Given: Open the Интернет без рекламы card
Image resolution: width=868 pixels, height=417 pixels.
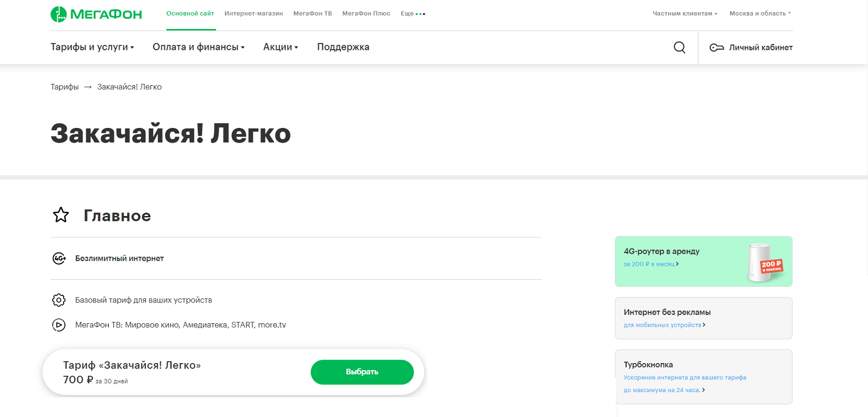Looking at the screenshot, I should (x=704, y=318).
